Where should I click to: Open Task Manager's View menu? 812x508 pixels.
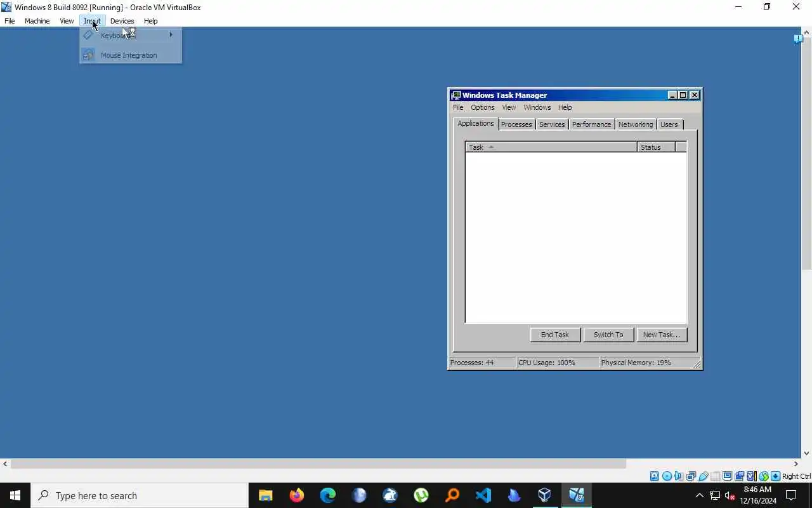[x=509, y=107]
